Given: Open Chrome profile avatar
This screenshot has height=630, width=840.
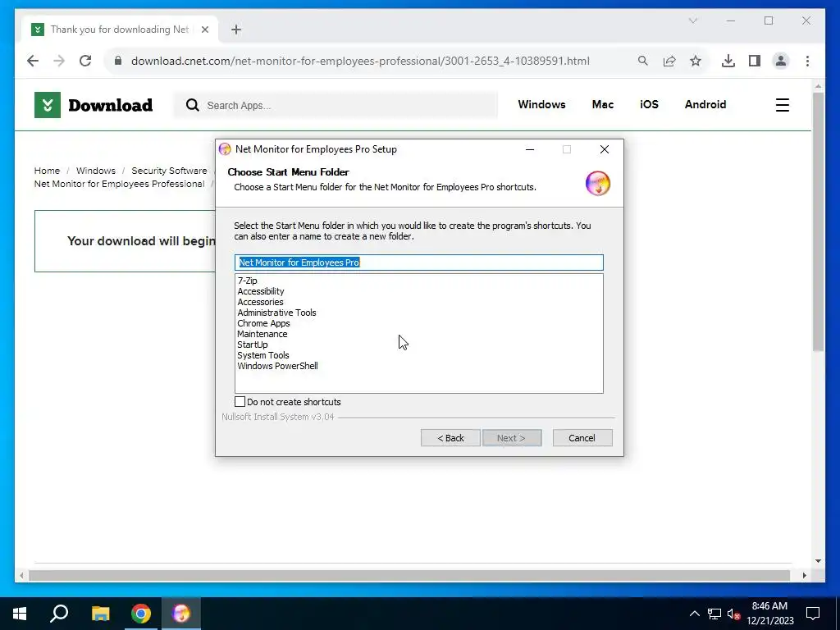Looking at the screenshot, I should coord(781,61).
